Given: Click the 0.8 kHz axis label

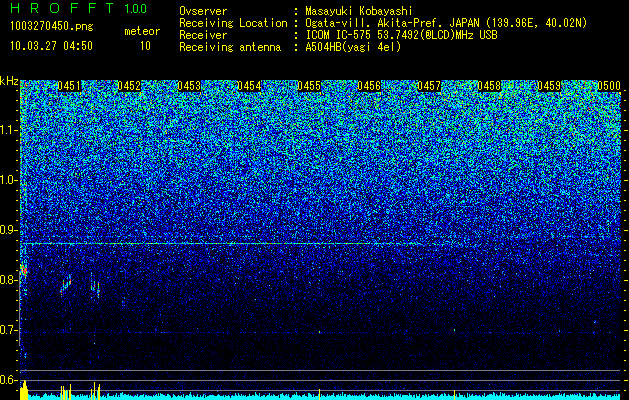Looking at the screenshot, I should click(x=9, y=280).
